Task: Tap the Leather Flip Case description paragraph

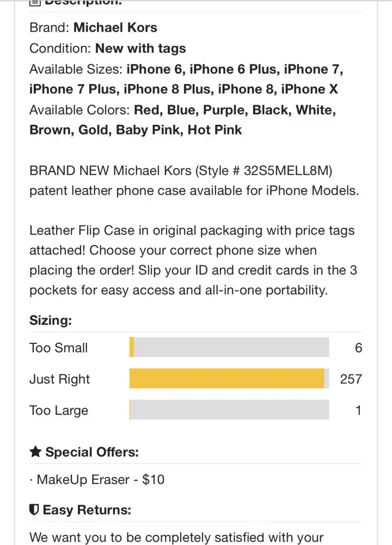Action: 193,261
